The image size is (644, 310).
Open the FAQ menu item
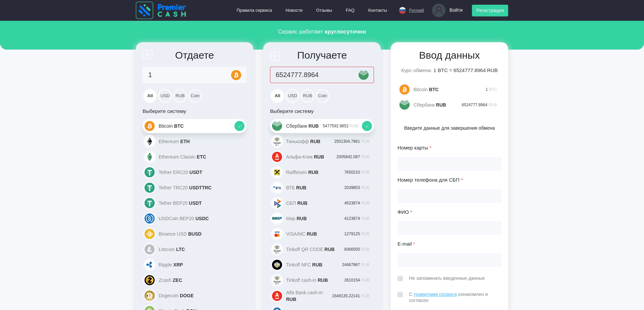(x=350, y=10)
